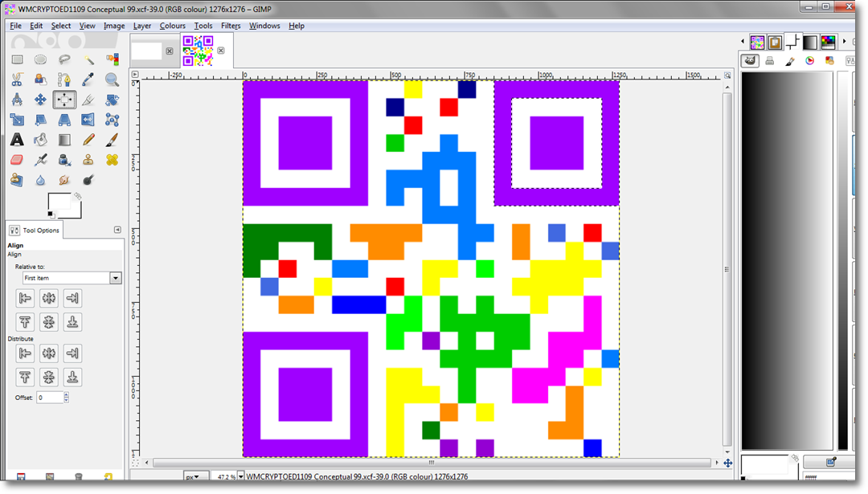Select the Ellipse Select tool
This screenshot has width=868, height=494.
click(40, 59)
